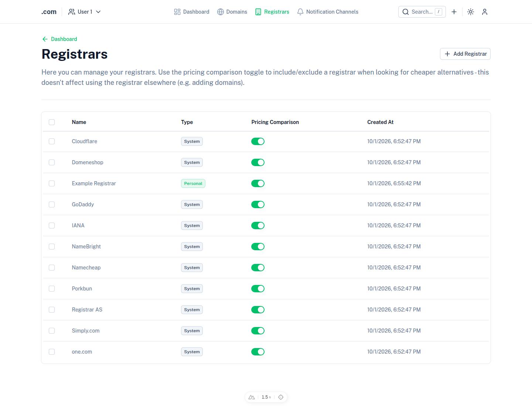Click the Pricing Comparison column header
The height and width of the screenshot is (406, 532).
[x=275, y=122]
